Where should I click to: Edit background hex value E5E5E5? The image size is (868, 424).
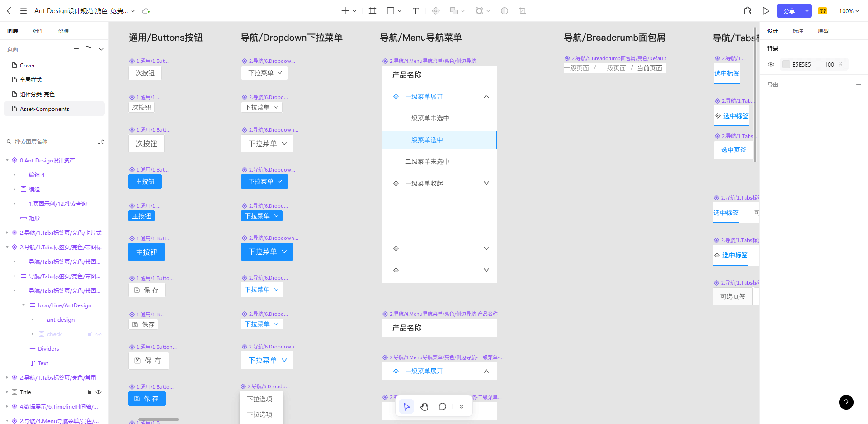[x=802, y=64]
